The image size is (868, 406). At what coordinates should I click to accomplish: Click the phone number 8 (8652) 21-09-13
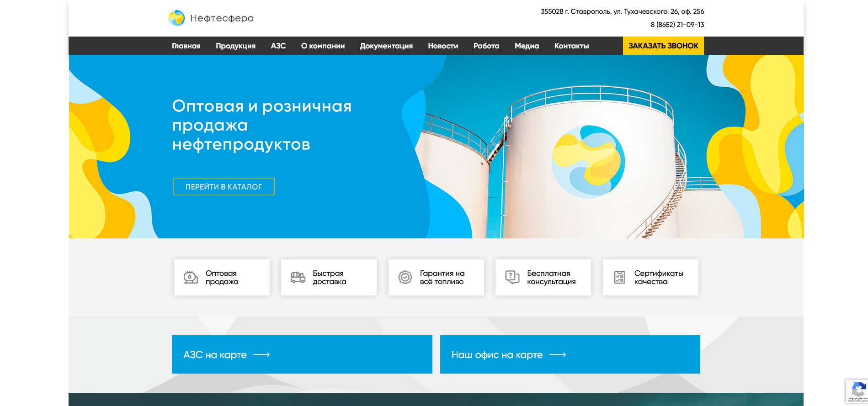click(677, 25)
